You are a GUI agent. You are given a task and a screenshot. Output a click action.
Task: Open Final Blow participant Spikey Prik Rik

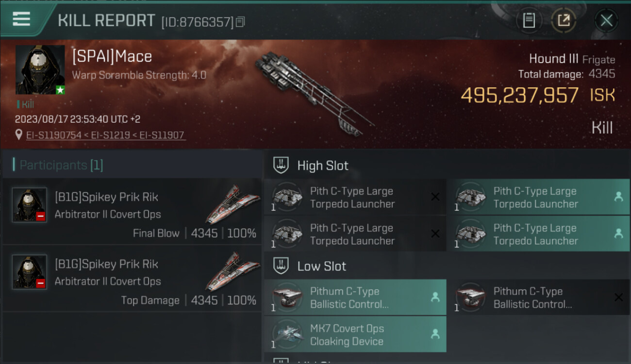point(106,197)
